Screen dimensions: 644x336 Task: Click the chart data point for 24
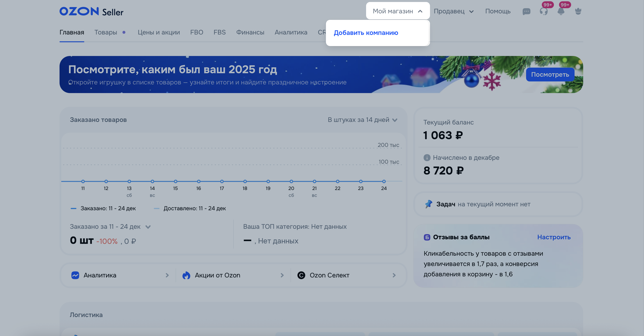pos(384,181)
